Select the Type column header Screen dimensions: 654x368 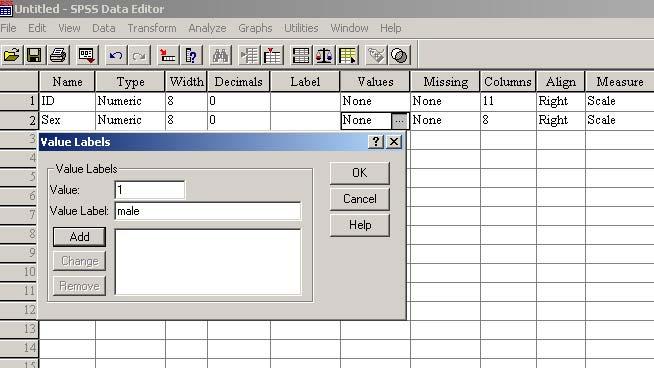pyautogui.click(x=130, y=81)
